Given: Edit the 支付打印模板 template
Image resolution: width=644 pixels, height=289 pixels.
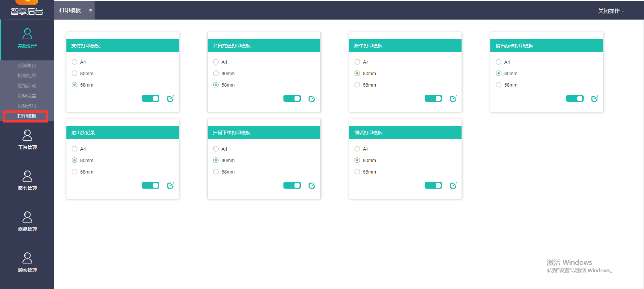Looking at the screenshot, I should (x=170, y=98).
